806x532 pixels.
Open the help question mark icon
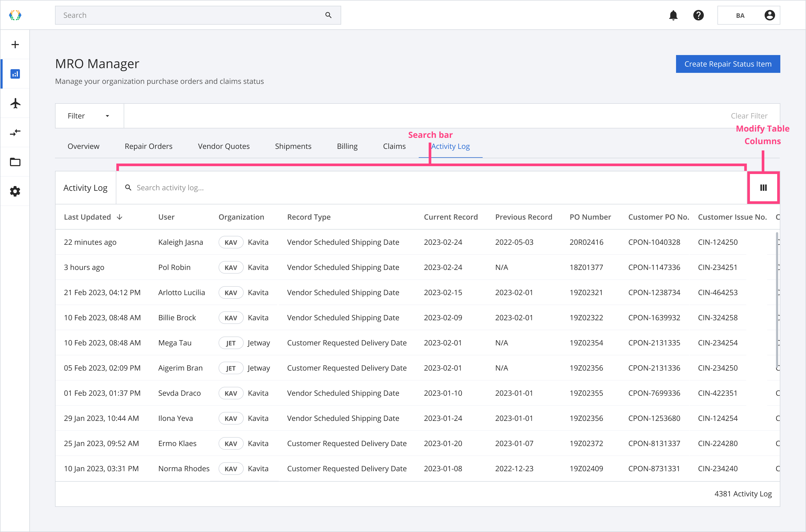coord(698,15)
